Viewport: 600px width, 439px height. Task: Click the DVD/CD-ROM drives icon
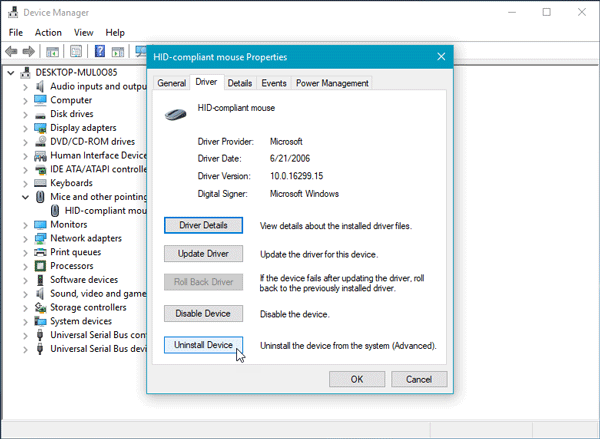40,142
